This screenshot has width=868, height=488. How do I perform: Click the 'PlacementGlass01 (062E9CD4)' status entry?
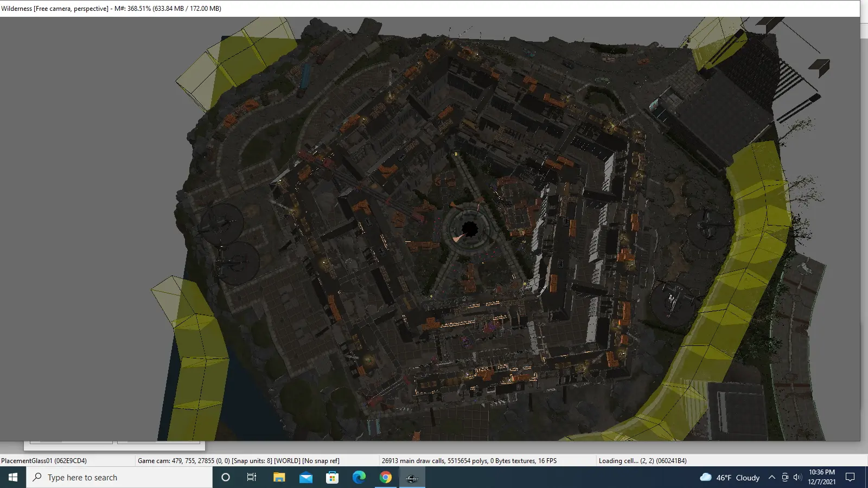(x=44, y=461)
